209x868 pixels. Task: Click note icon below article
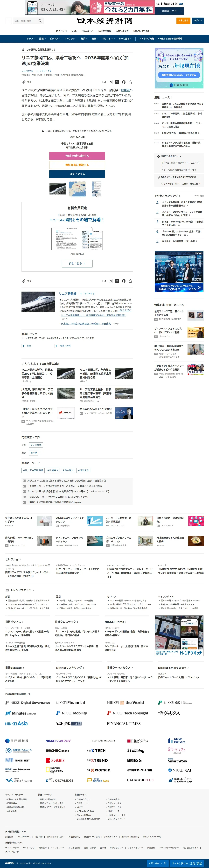(111, 281)
